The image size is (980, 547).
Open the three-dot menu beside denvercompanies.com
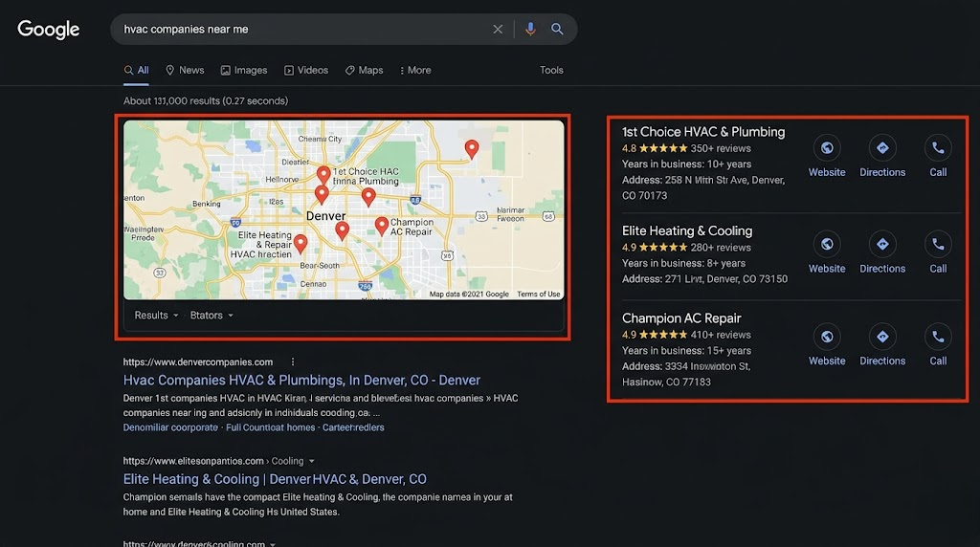pos(293,362)
